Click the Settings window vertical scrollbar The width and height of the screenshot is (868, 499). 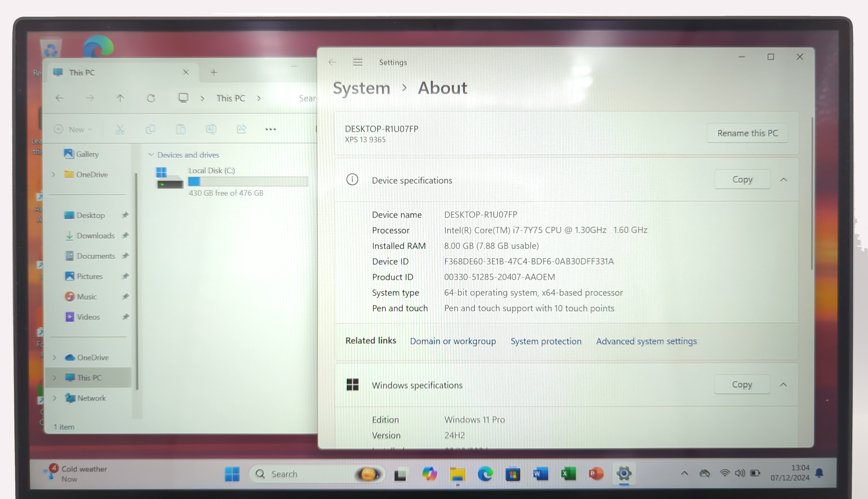click(x=812, y=194)
